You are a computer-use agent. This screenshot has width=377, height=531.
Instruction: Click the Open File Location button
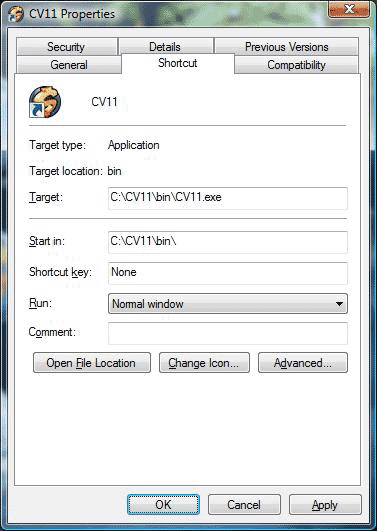(x=92, y=363)
